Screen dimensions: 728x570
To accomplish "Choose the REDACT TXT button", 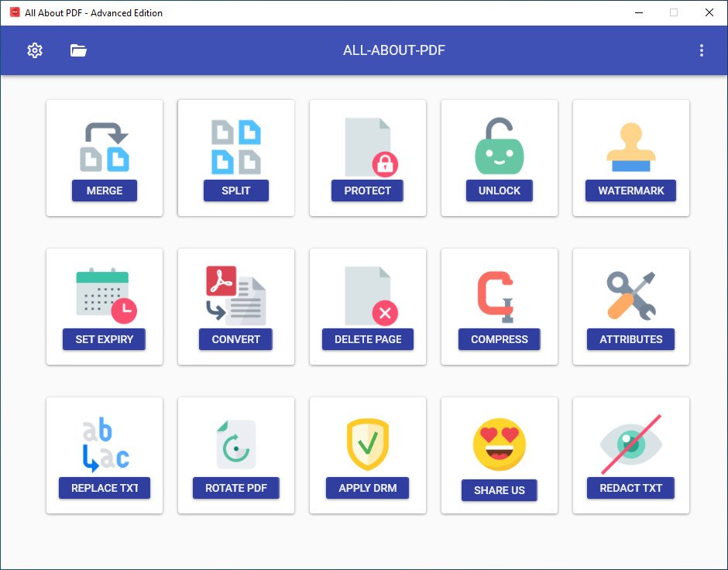I will pyautogui.click(x=630, y=488).
